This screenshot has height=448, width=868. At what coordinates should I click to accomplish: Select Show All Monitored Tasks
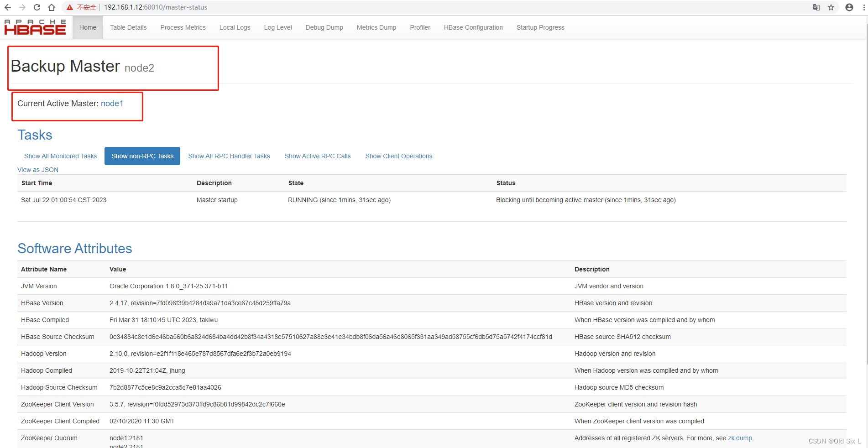[x=61, y=156]
